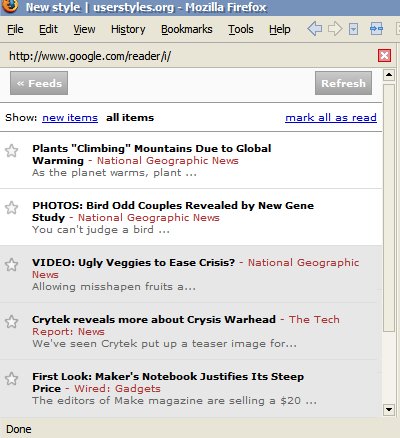Open the Bookmarks menu
Image resolution: width=400 pixels, height=438 pixels.
point(187,29)
